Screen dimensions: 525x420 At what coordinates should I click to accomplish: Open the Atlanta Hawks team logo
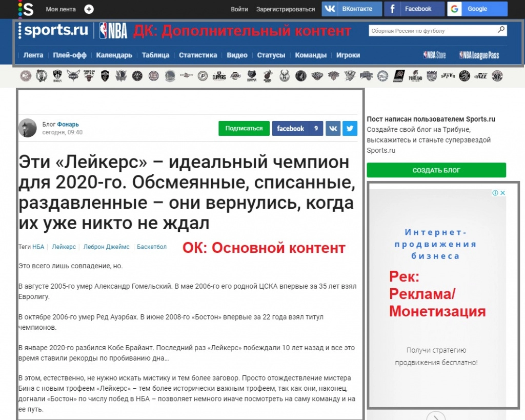point(26,76)
